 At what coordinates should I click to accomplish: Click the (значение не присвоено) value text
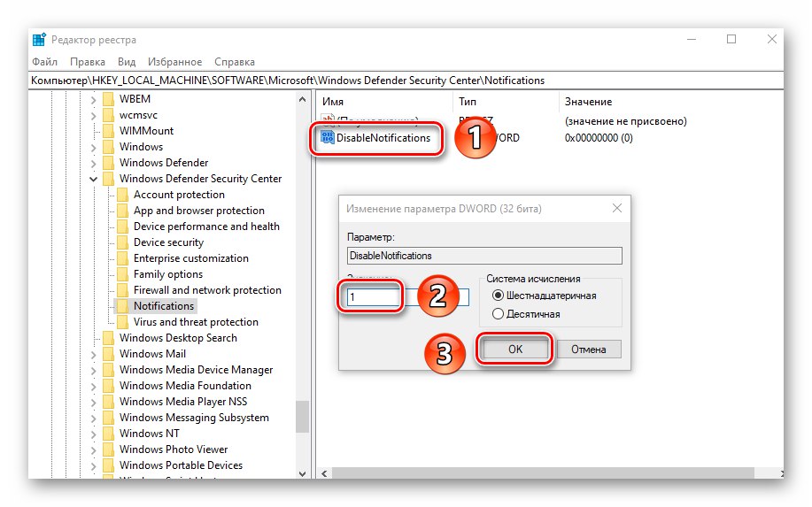625,121
